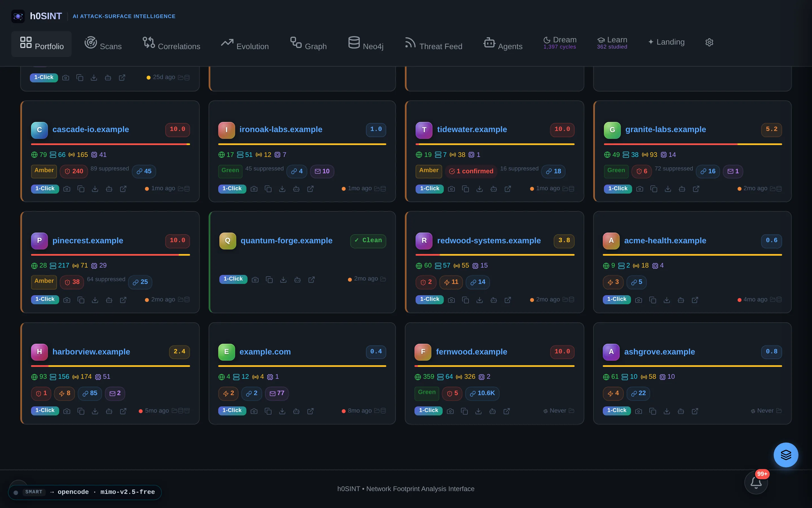
Task: Click the risk bar under redwood-systems.example
Action: tap(495, 255)
